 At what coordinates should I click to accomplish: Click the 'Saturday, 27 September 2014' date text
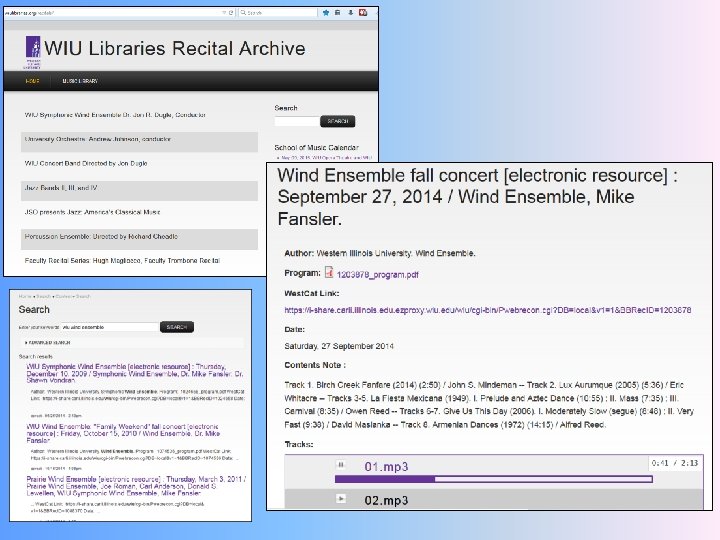(x=339, y=346)
